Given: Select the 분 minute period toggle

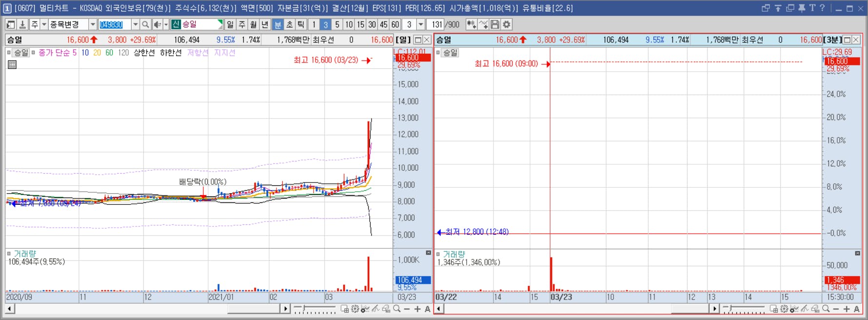Looking at the screenshot, I should click(278, 24).
